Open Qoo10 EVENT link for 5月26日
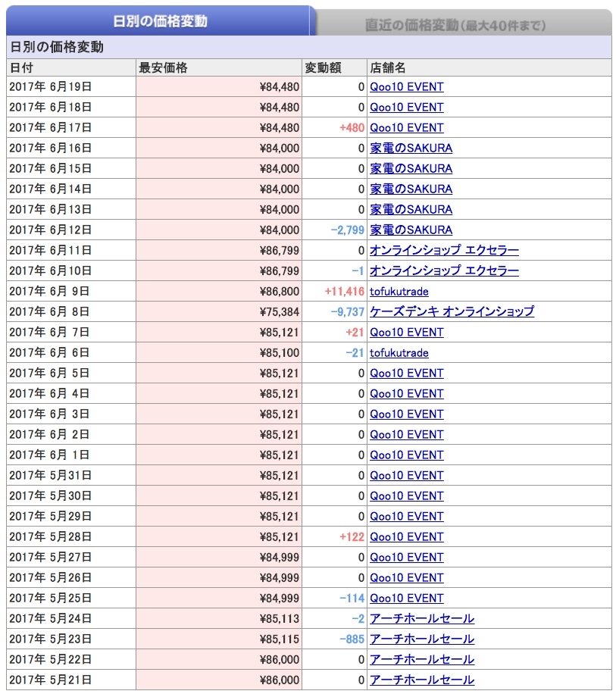This screenshot has width=616, height=694. click(406, 577)
